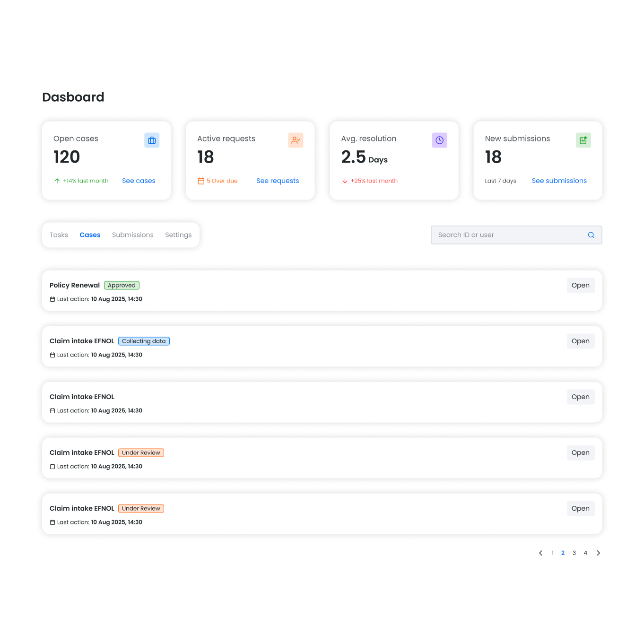Click the search magnifier icon
644x644 pixels.
591,235
